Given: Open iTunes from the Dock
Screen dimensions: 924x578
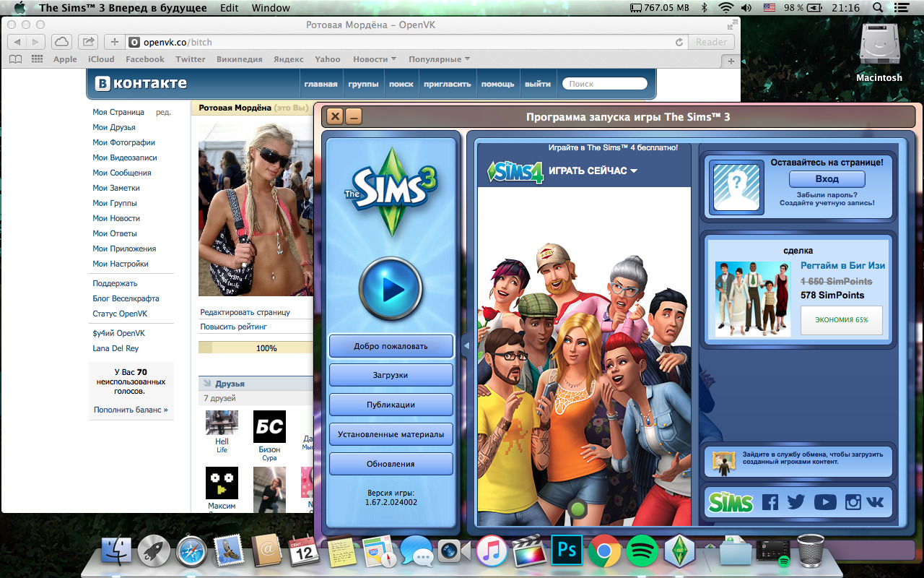Looking at the screenshot, I should (492, 552).
